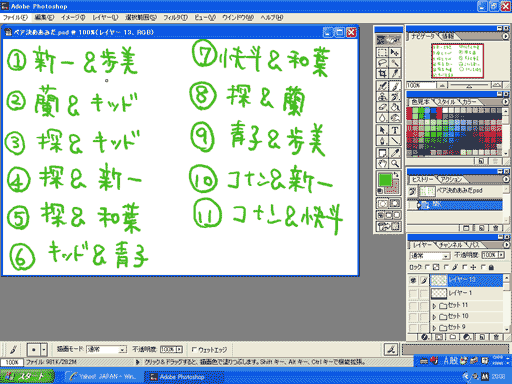Click Adobe Photoshop taskbar button
Viewport: 512px width, 384px height.
coord(184,377)
